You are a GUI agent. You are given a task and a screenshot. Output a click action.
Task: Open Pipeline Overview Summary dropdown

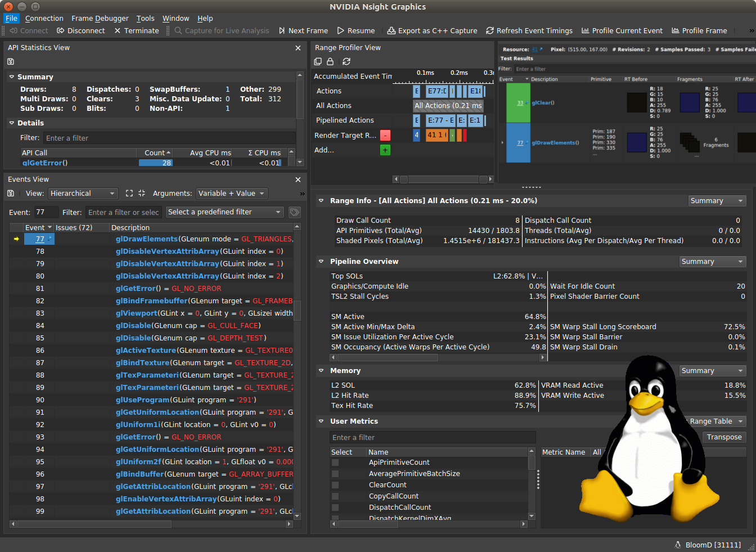pyautogui.click(x=713, y=262)
